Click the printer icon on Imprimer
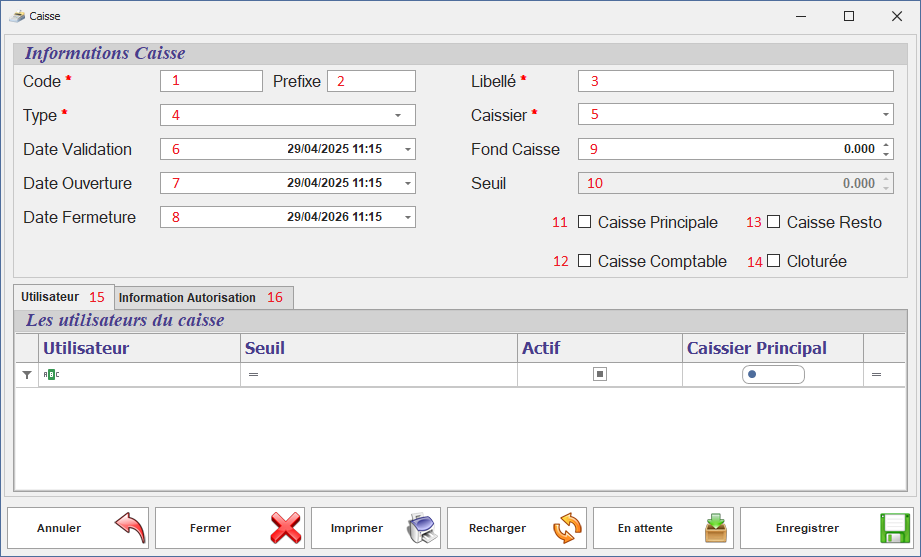The height and width of the screenshot is (557, 921). pyautogui.click(x=422, y=528)
